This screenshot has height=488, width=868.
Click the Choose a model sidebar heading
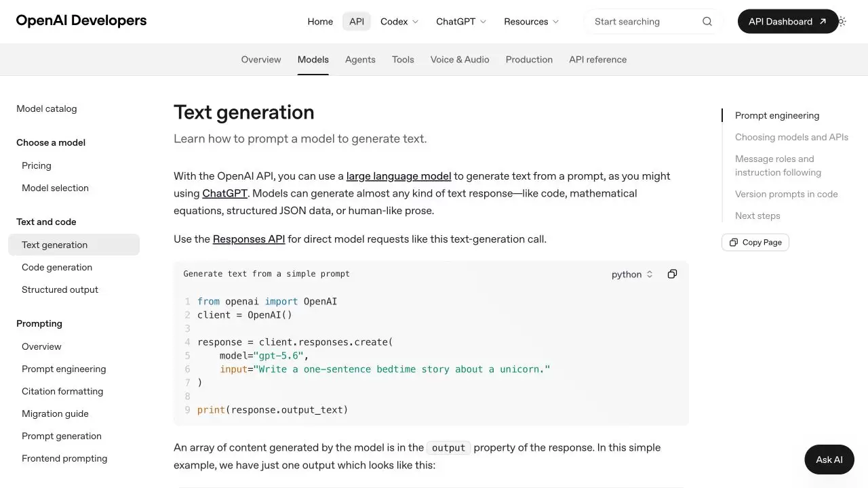(51, 142)
